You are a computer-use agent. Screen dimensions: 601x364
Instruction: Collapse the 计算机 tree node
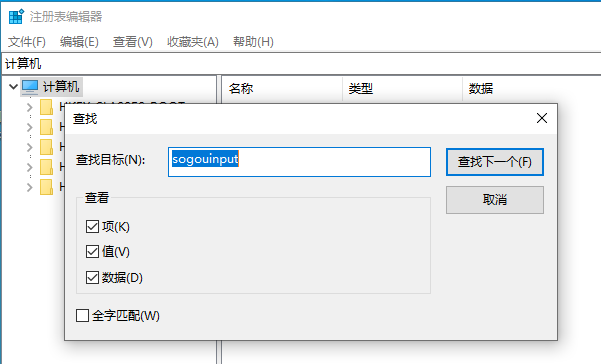tap(13, 87)
